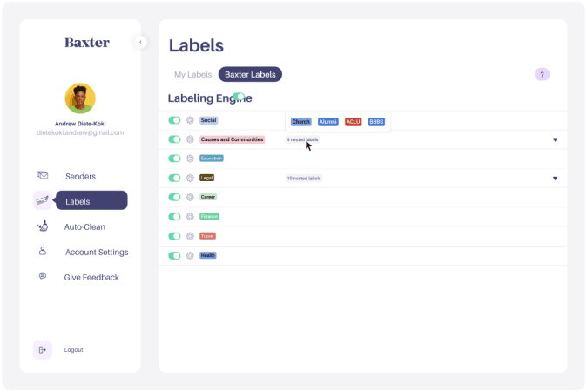This screenshot has width=587, height=392.
Task: Open settings gear for Finance label
Action: [190, 216]
